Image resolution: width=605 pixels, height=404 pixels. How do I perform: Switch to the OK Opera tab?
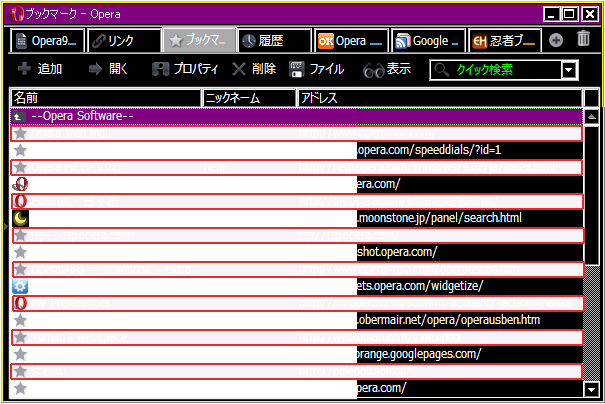351,40
